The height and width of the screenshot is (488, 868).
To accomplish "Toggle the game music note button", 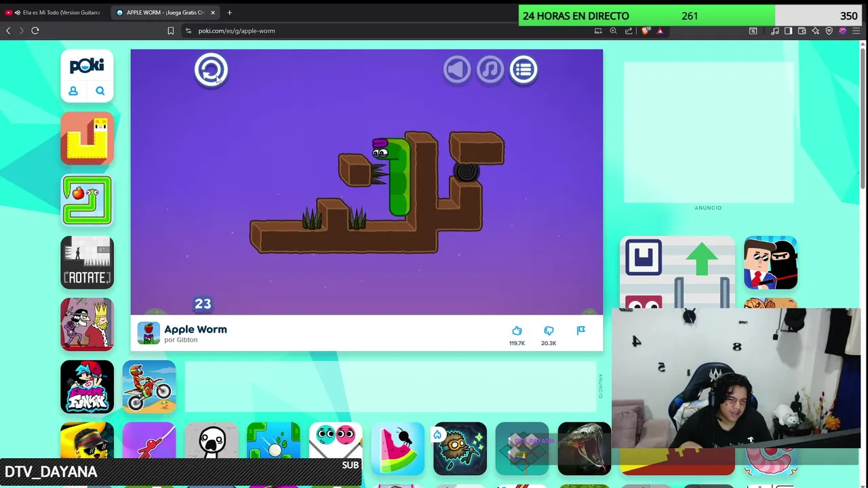I will point(490,70).
